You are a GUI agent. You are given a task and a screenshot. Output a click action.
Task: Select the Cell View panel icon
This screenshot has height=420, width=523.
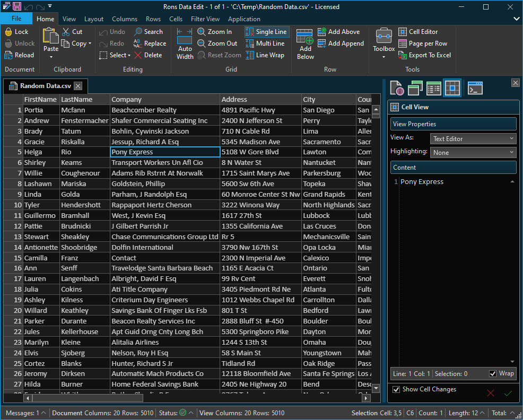pos(452,88)
